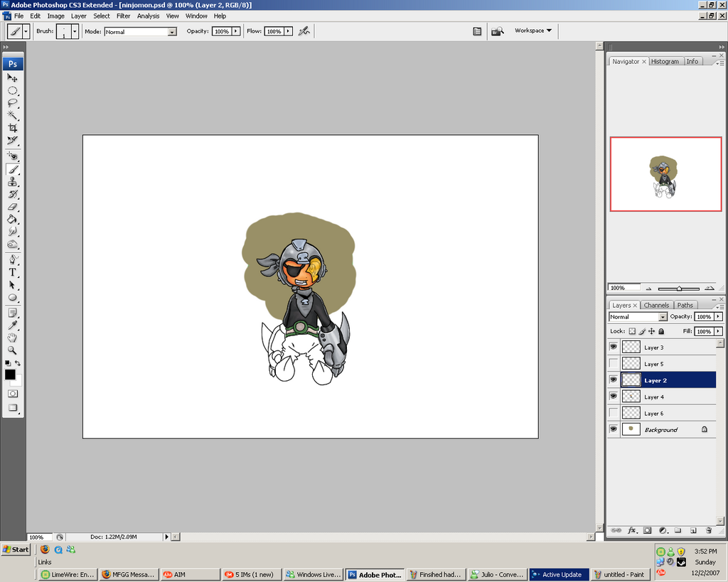Select the Crop tool
Image resolution: width=728 pixels, height=582 pixels.
coord(13,128)
